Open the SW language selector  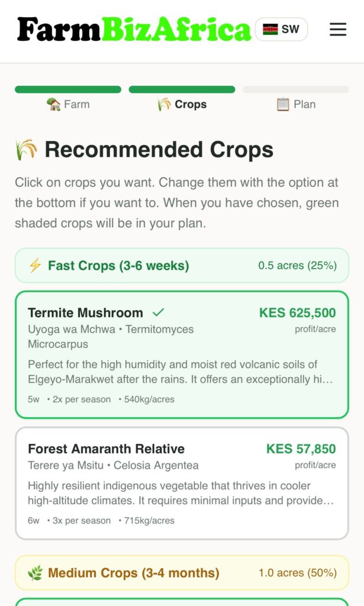(x=281, y=30)
